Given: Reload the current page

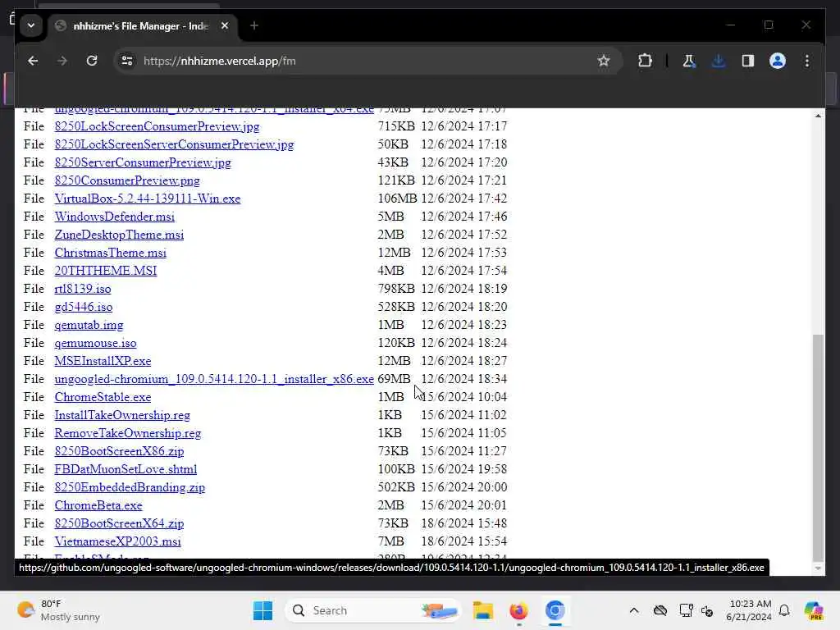Looking at the screenshot, I should click(92, 61).
